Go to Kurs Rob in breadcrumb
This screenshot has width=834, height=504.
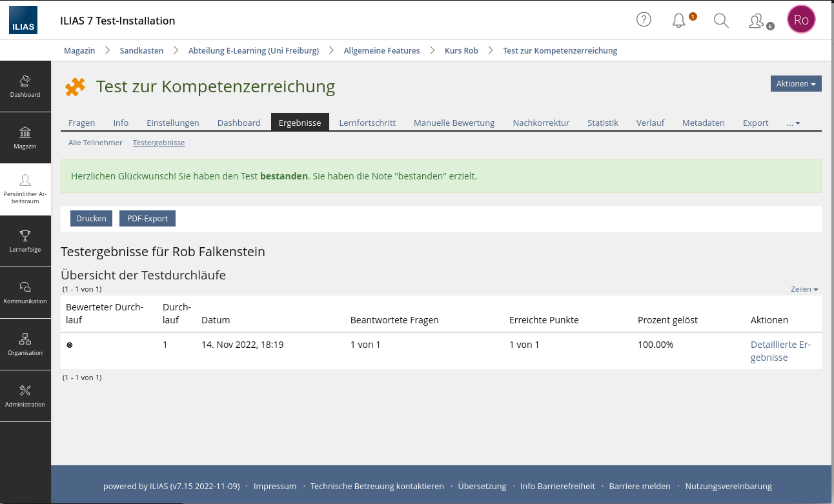tap(461, 50)
